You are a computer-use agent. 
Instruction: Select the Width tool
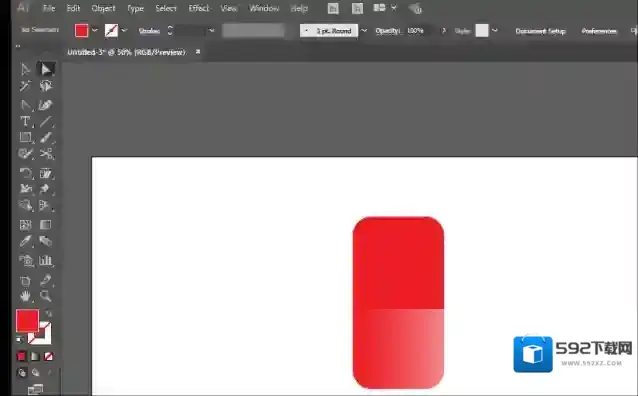(25, 189)
